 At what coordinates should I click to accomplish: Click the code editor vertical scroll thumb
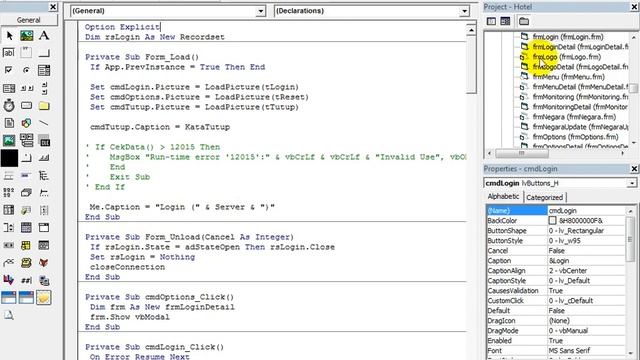471,65
